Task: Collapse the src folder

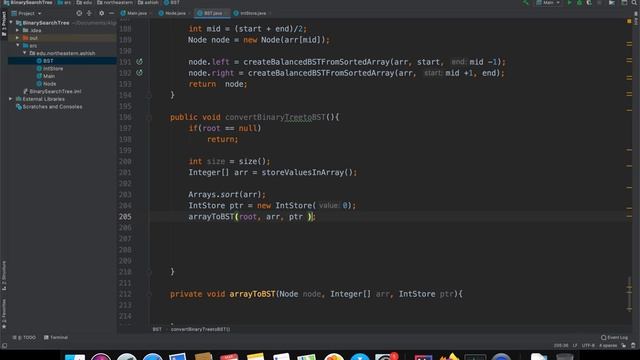Action: coord(18,45)
